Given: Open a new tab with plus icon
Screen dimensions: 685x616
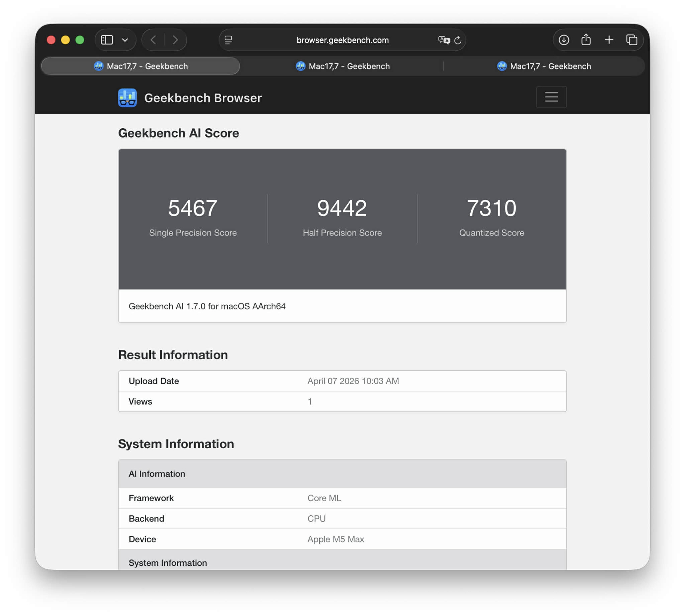Looking at the screenshot, I should pos(609,40).
